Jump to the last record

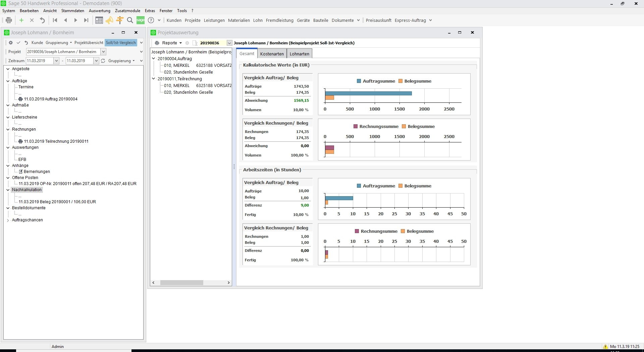pos(86,20)
